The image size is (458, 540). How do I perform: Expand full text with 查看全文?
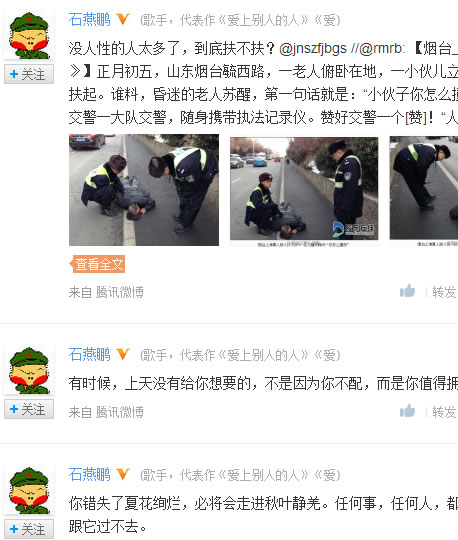(97, 264)
